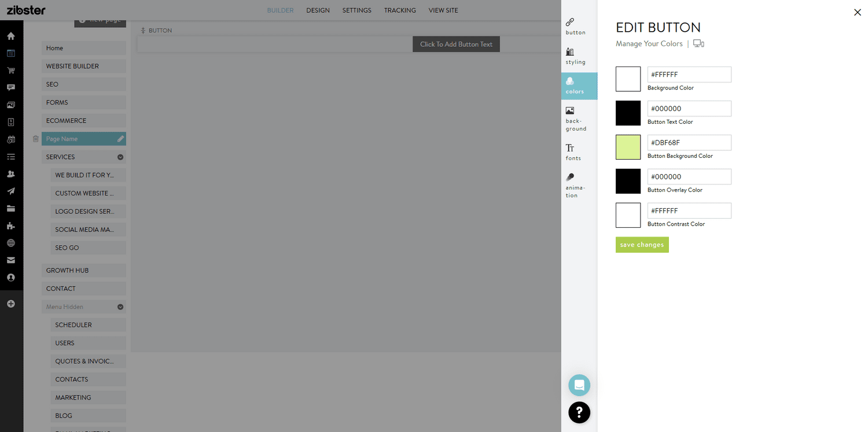Image resolution: width=868 pixels, height=432 pixels.
Task: Delete Page Name using trash icon
Action: point(35,139)
